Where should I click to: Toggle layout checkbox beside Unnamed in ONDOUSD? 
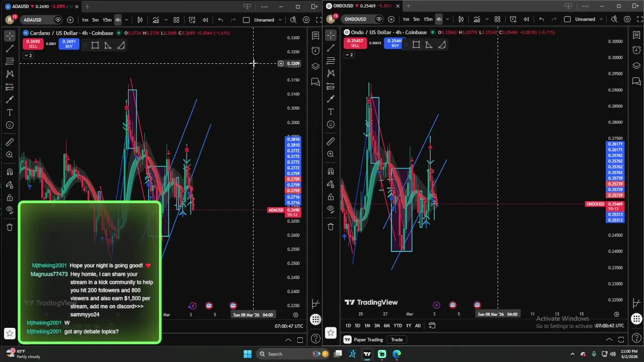click(567, 19)
